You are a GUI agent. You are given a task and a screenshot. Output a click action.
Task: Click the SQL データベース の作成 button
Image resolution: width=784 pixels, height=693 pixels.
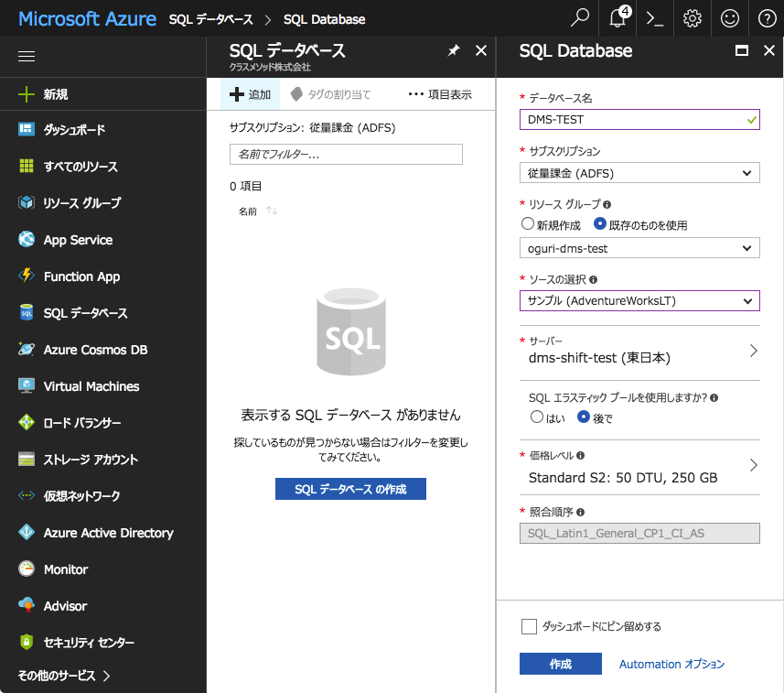[x=350, y=488]
